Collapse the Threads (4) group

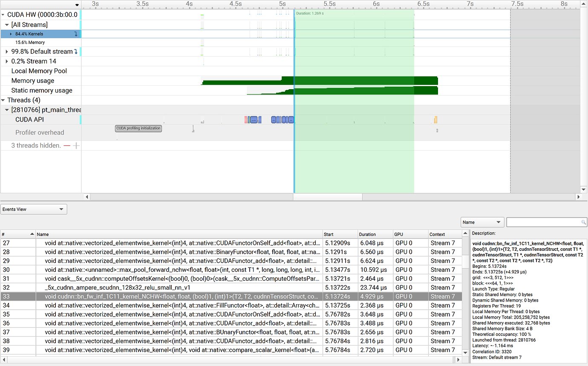point(3,100)
